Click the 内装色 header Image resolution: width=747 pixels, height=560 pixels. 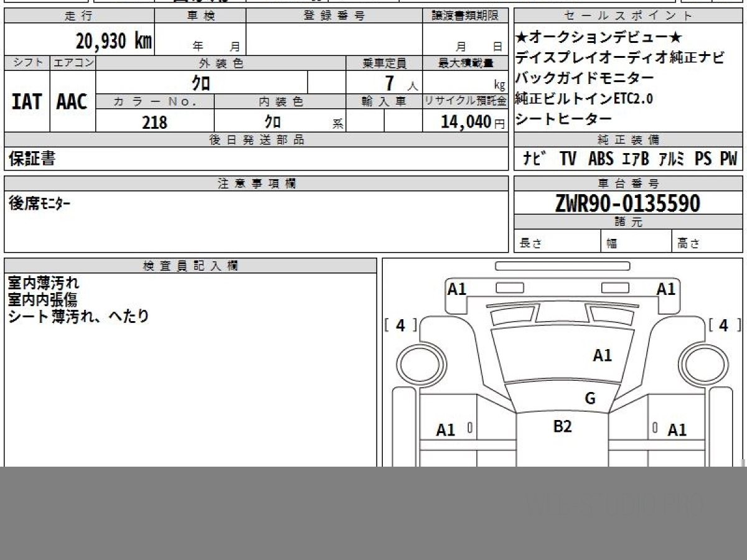(280, 101)
